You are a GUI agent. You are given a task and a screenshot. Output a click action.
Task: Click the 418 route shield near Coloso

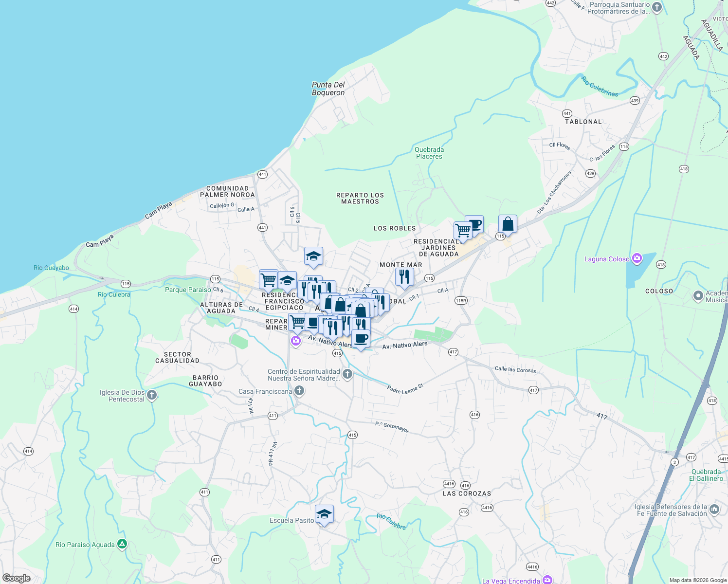pyautogui.click(x=660, y=265)
